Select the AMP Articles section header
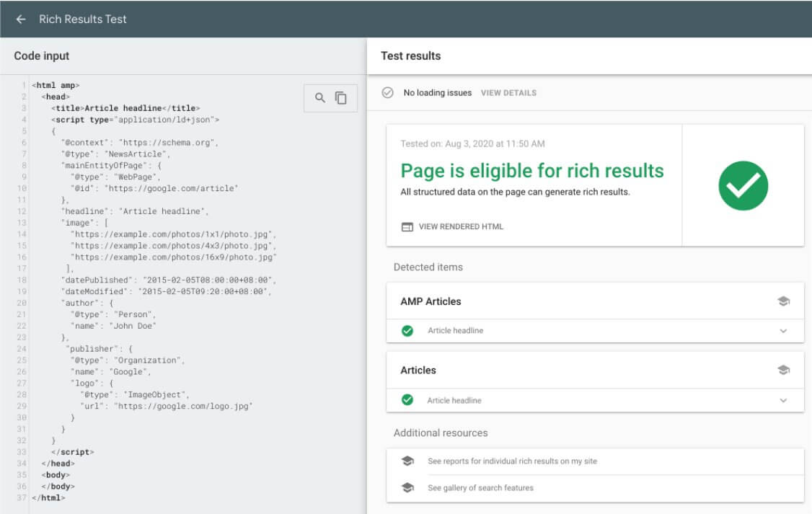Image resolution: width=812 pixels, height=514 pixels. (431, 301)
